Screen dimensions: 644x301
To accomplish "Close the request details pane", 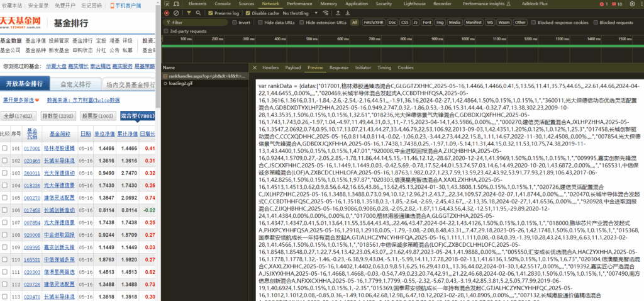I will click(x=255, y=67).
